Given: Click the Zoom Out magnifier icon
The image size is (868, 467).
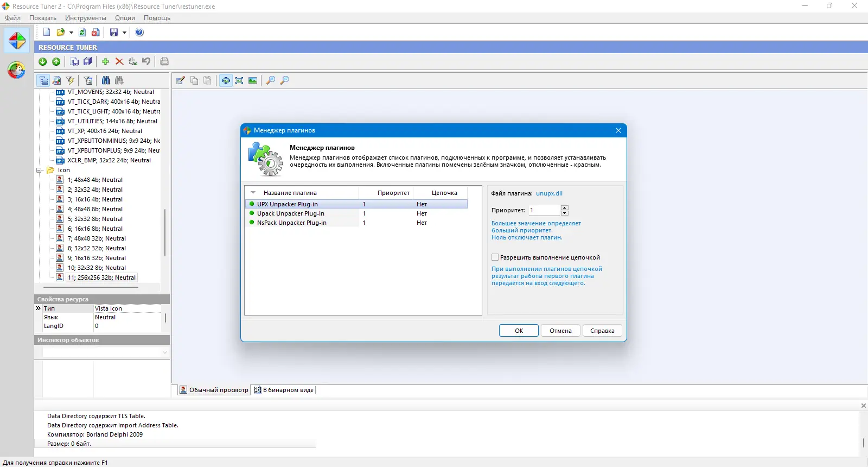Looking at the screenshot, I should pyautogui.click(x=284, y=80).
